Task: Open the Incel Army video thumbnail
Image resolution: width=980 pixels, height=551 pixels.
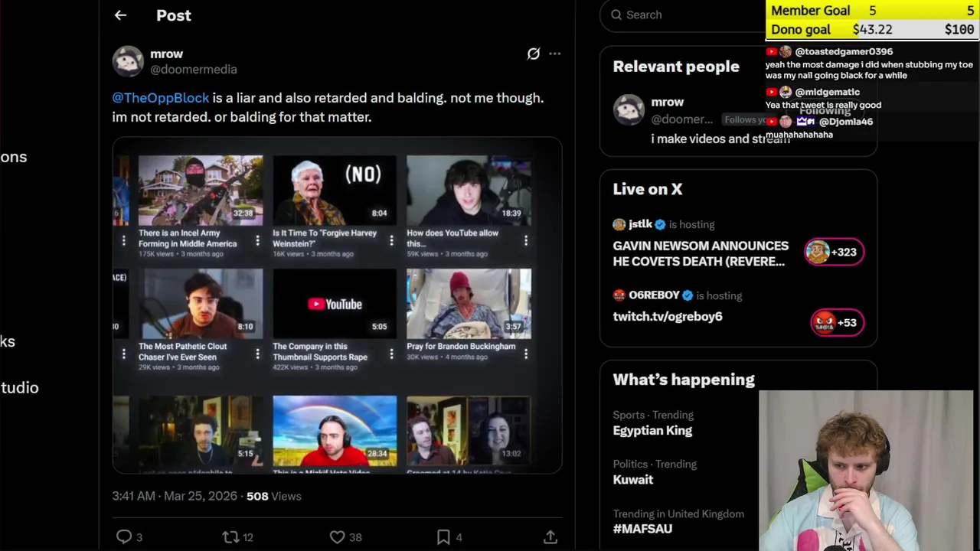Action: [x=201, y=190]
